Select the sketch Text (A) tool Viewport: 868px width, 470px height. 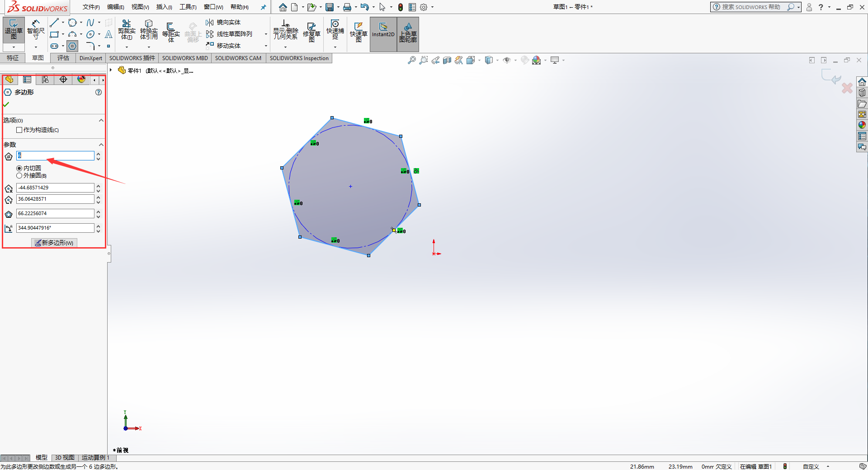pos(108,34)
